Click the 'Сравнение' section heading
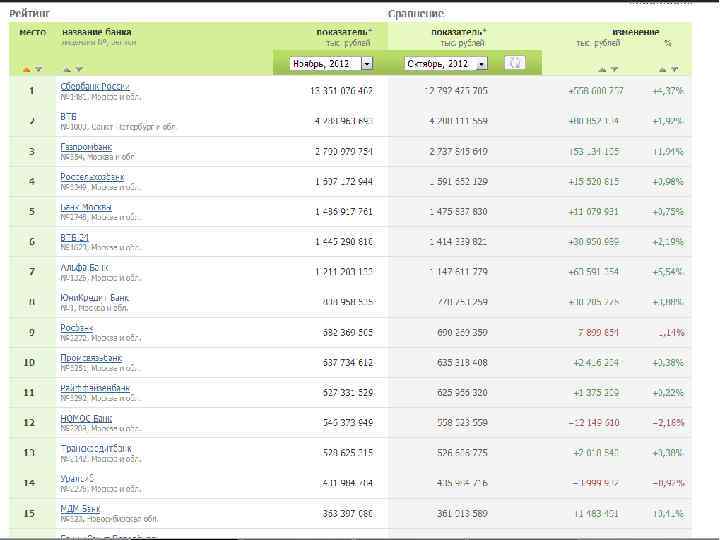 pos(416,14)
